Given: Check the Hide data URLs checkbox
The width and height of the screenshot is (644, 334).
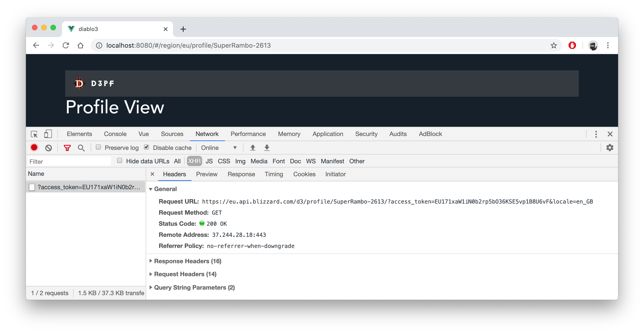Looking at the screenshot, I should pos(120,161).
